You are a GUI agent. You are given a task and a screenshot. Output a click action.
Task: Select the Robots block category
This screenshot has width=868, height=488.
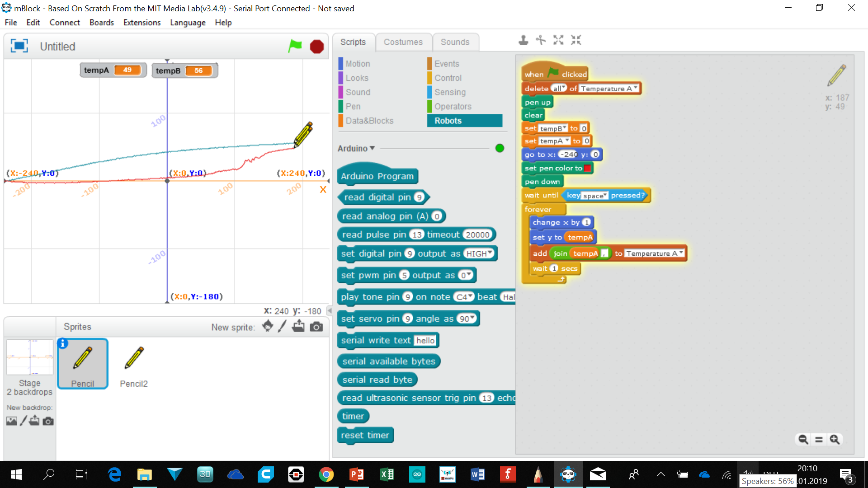(x=465, y=121)
